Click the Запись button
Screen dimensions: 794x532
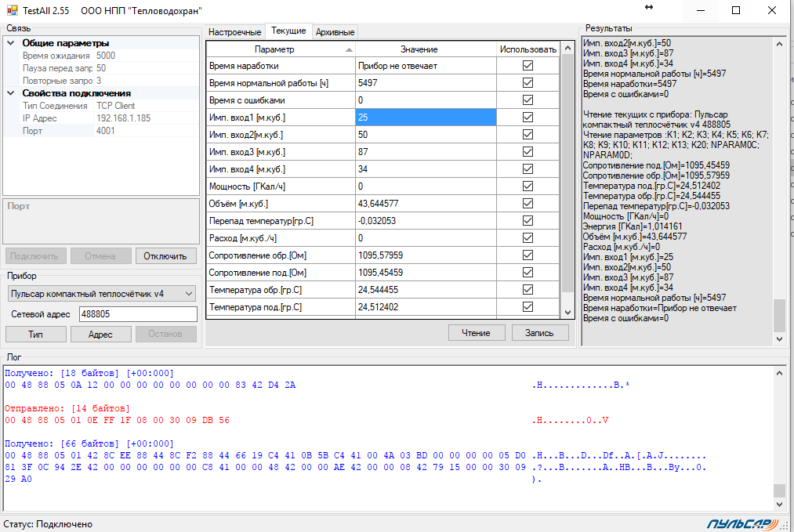point(539,332)
